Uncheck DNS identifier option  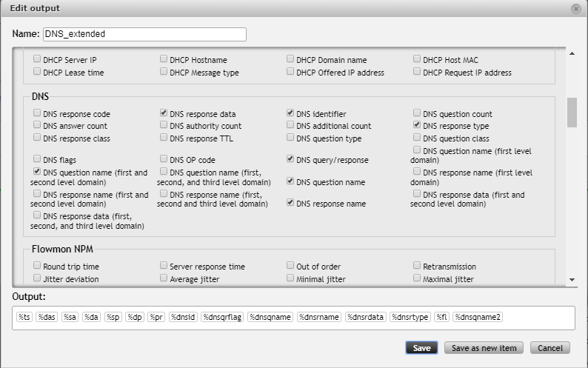[x=291, y=114]
